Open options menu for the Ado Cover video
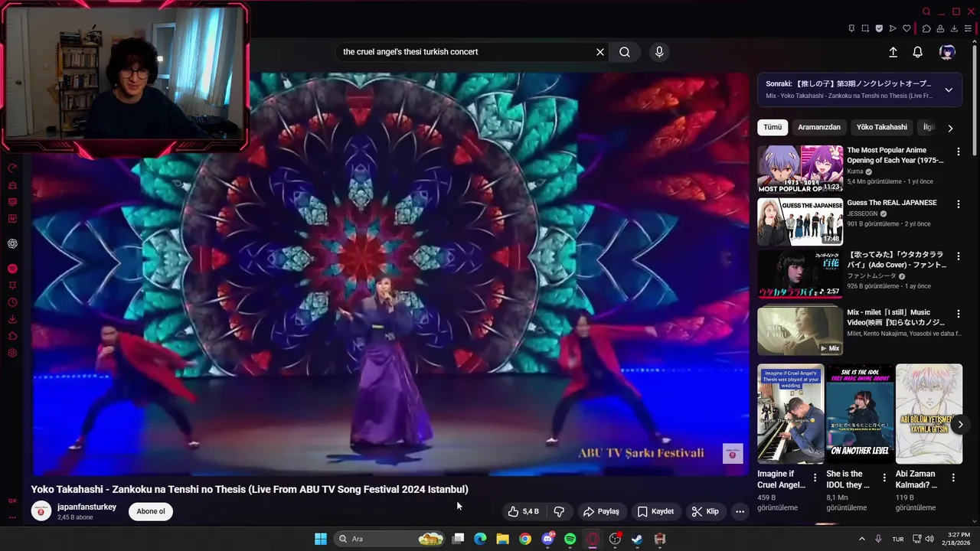This screenshot has height=551, width=980. click(x=958, y=256)
